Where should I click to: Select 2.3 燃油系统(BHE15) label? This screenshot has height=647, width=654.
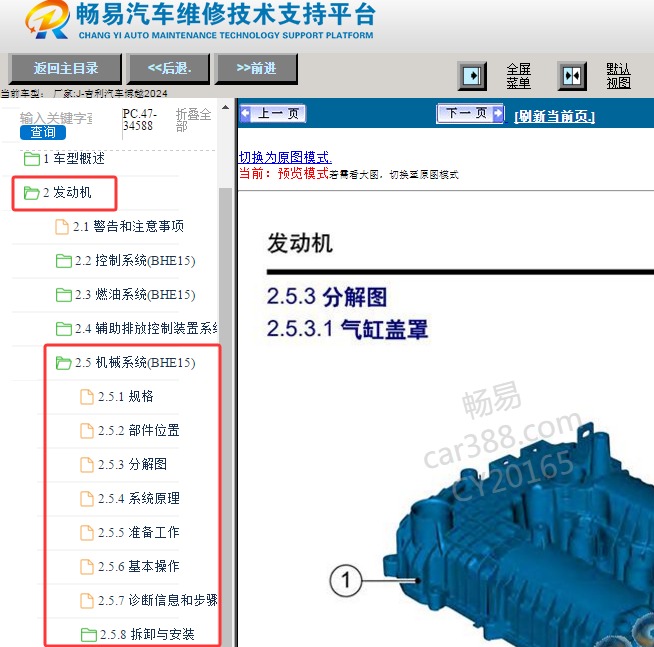[135, 295]
